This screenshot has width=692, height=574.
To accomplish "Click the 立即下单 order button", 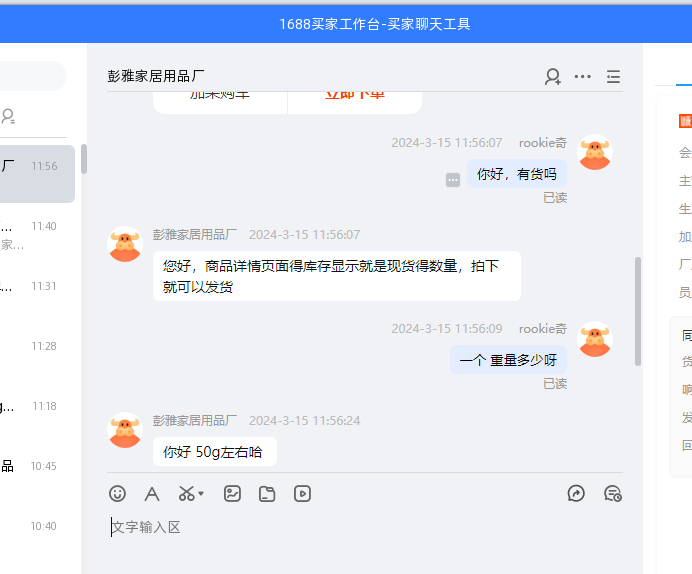I will pyautogui.click(x=355, y=101).
